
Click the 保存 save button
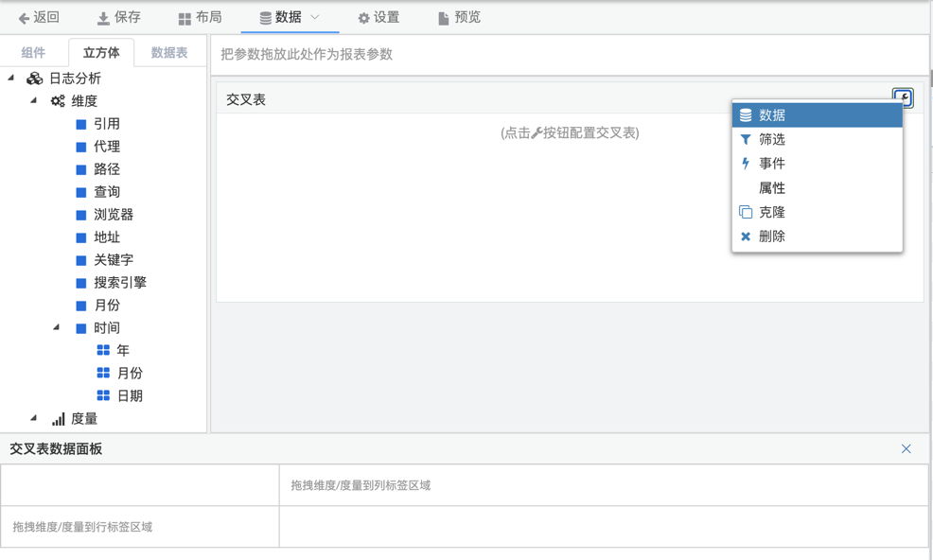[x=118, y=18]
